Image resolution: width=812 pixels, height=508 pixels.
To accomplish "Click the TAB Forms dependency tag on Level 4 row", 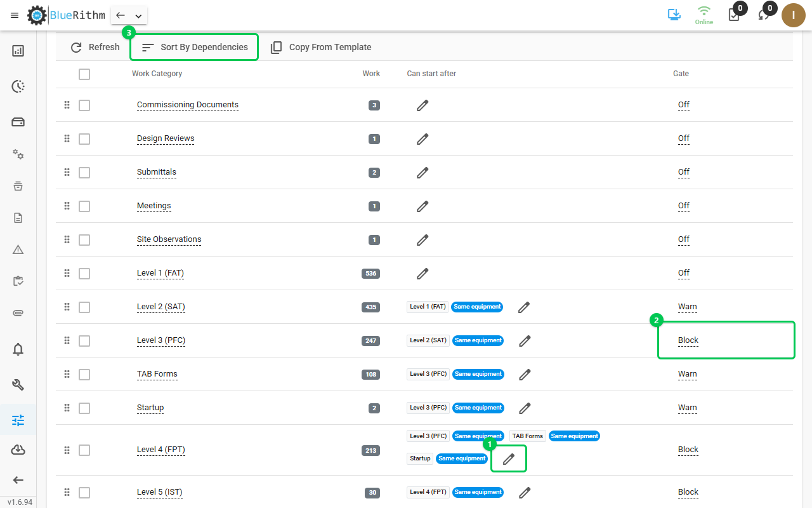I will (528, 436).
